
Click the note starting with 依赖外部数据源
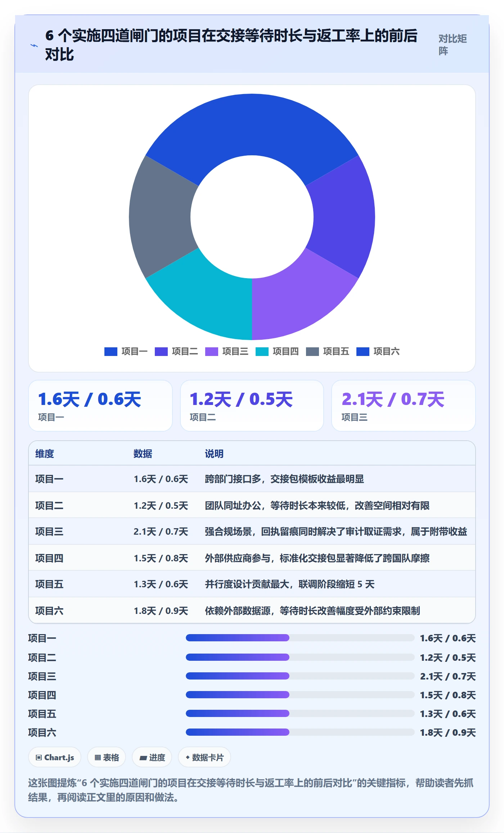(x=312, y=611)
